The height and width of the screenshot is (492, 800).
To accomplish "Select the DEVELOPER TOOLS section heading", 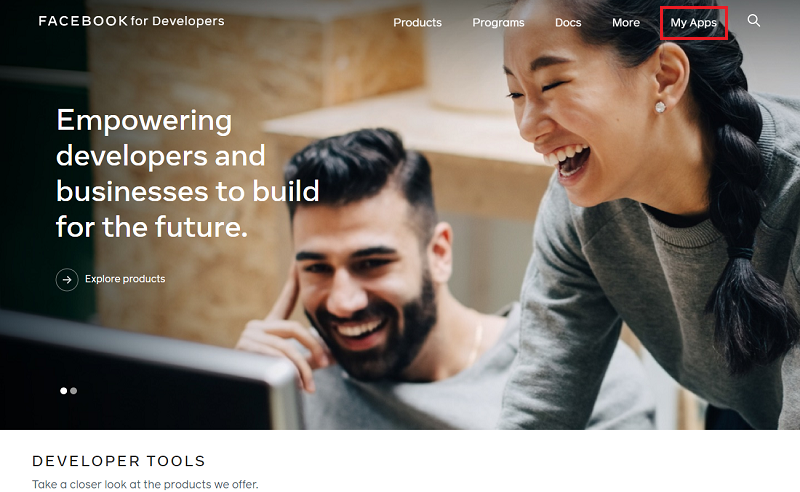I will pos(118,461).
